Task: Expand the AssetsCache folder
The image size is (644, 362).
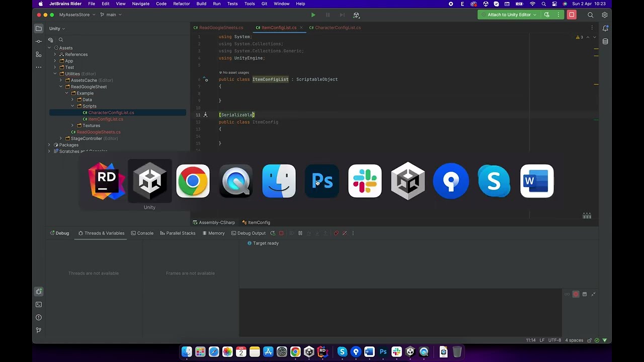Action: [61, 80]
